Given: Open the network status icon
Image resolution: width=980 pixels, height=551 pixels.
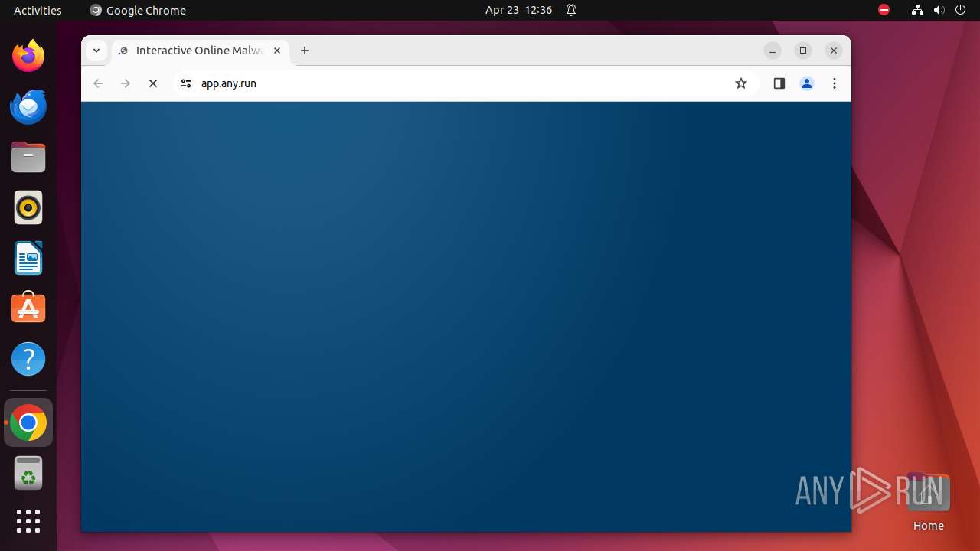Looking at the screenshot, I should (917, 10).
